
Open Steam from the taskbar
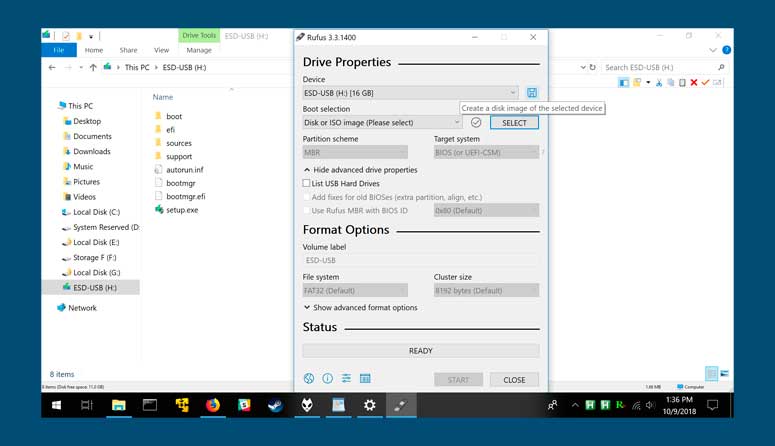[x=275, y=405]
